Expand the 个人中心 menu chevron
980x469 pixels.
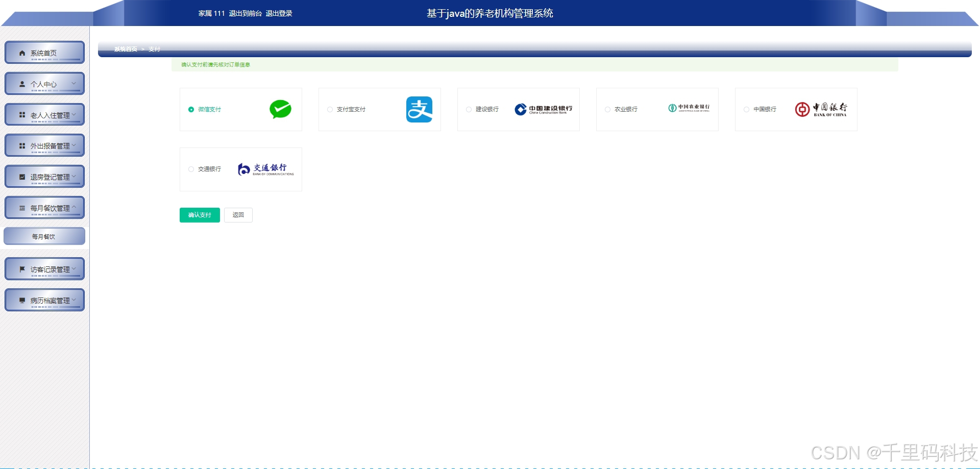tap(74, 84)
